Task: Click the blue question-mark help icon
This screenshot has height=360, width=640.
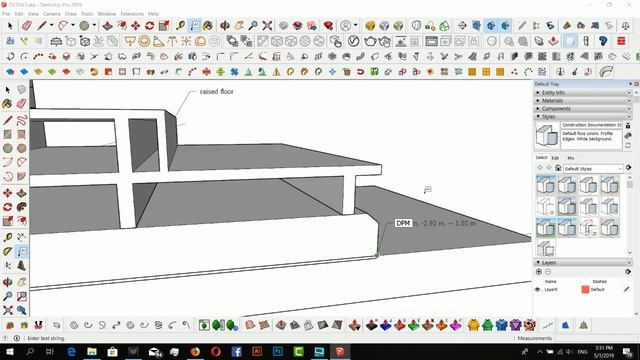Action: 603,41
